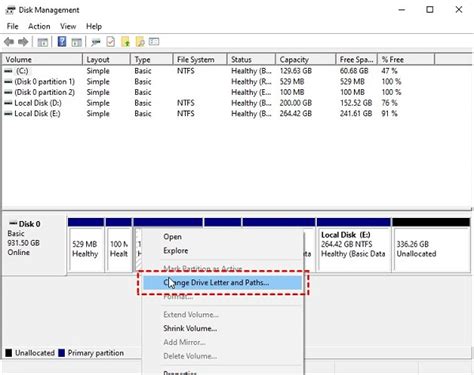Click the 47 % free value

click(x=389, y=71)
